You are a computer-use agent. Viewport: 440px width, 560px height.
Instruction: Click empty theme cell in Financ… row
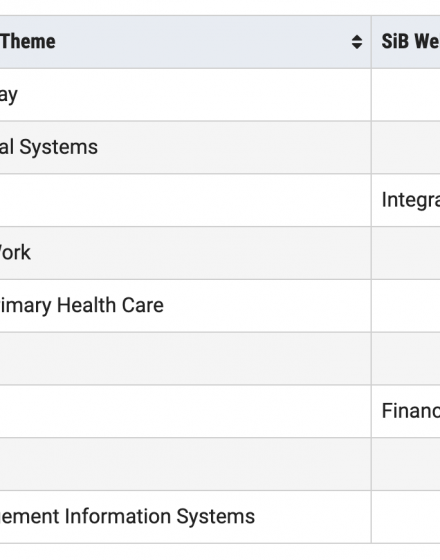pyautogui.click(x=185, y=411)
